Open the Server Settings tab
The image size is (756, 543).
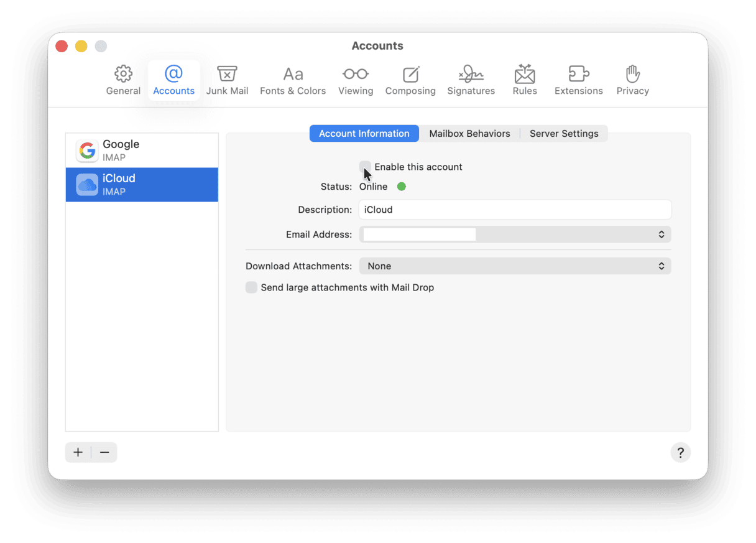pos(564,133)
